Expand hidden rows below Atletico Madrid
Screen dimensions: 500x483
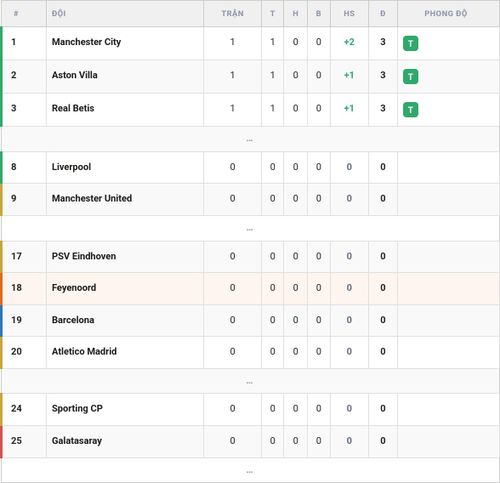249,383
